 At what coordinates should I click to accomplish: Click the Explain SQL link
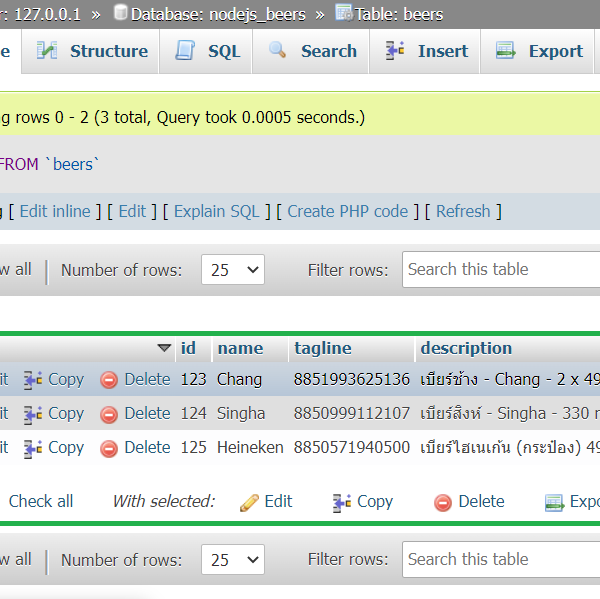(x=216, y=211)
